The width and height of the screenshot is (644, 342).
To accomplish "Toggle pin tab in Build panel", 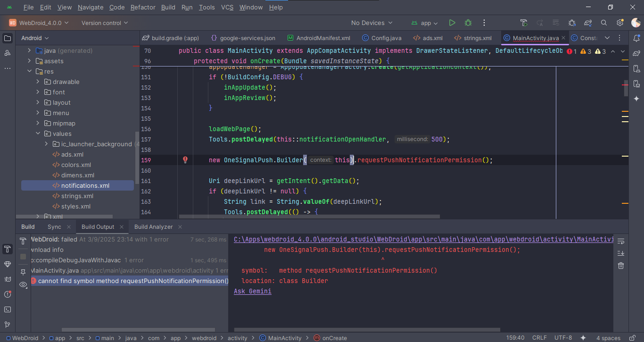I will tap(23, 272).
